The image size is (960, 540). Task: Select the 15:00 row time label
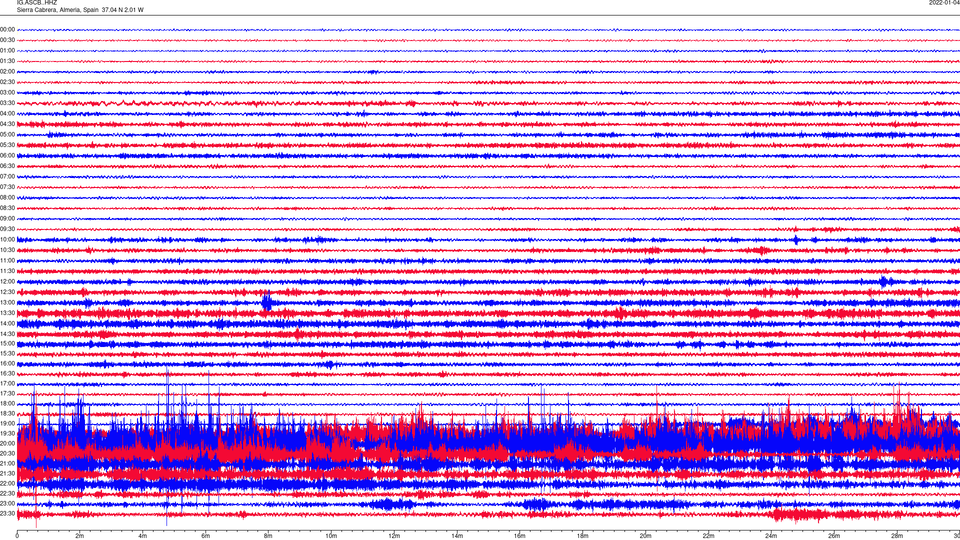pyautogui.click(x=7, y=344)
